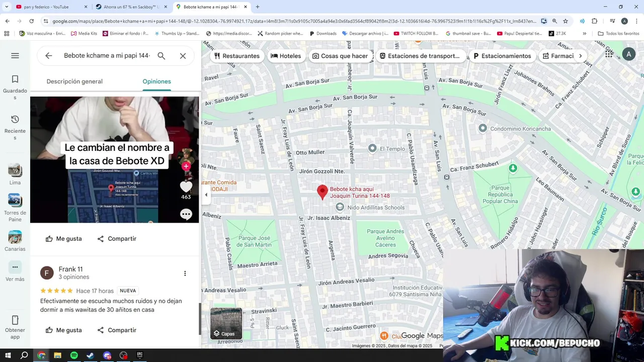Viewport: 644px width, 362px height.
Task: Open the Torres de Paine recent place
Action: pos(15,208)
